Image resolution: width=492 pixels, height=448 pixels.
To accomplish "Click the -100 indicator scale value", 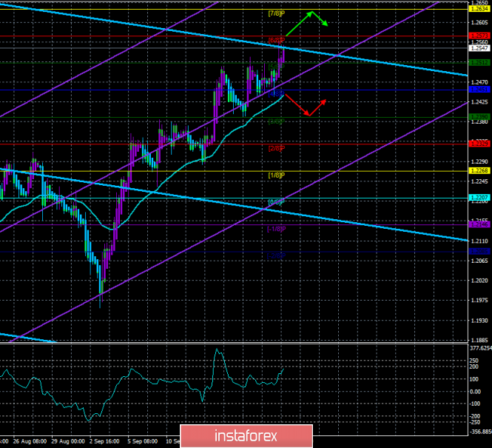I will [475, 404].
